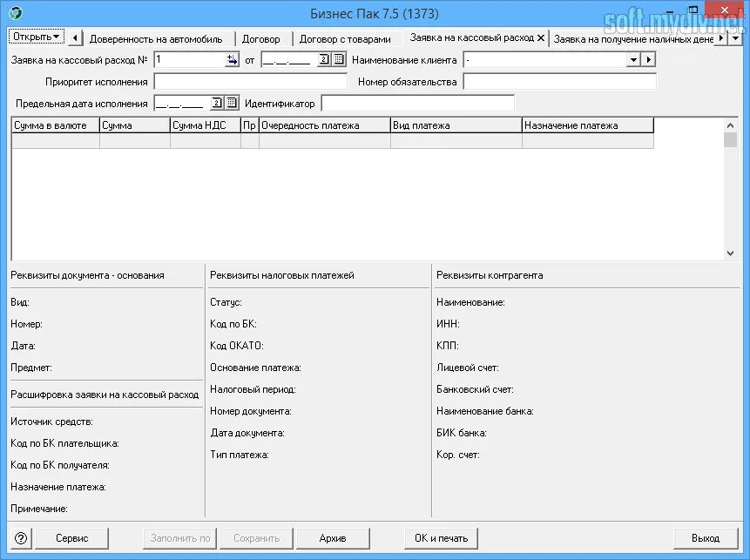Click the Реквизиты документа - основания heading
Image resolution: width=750 pixels, height=560 pixels.
click(x=87, y=275)
